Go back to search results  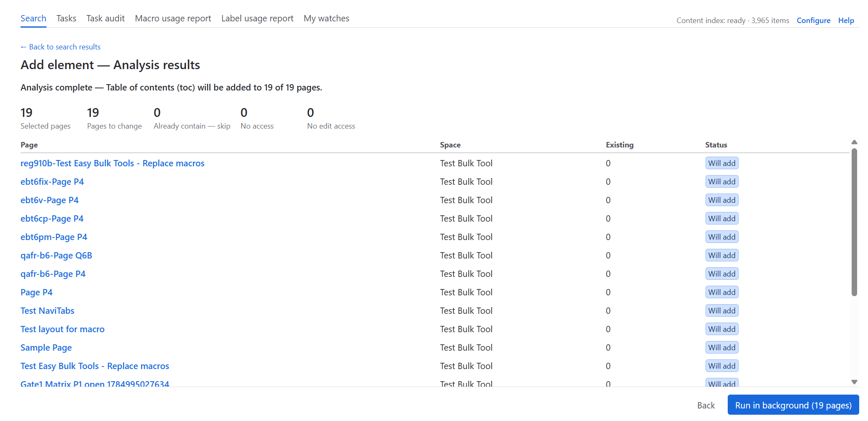point(61,47)
